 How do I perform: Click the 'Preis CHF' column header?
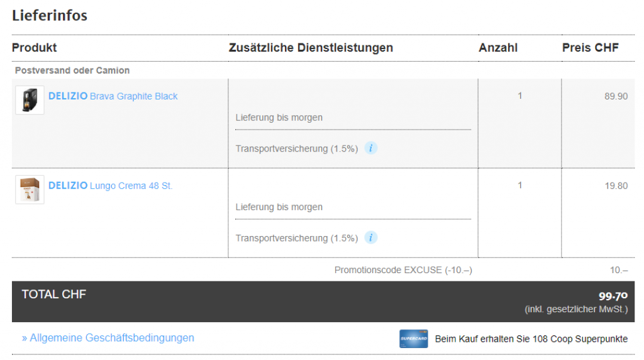tap(591, 48)
